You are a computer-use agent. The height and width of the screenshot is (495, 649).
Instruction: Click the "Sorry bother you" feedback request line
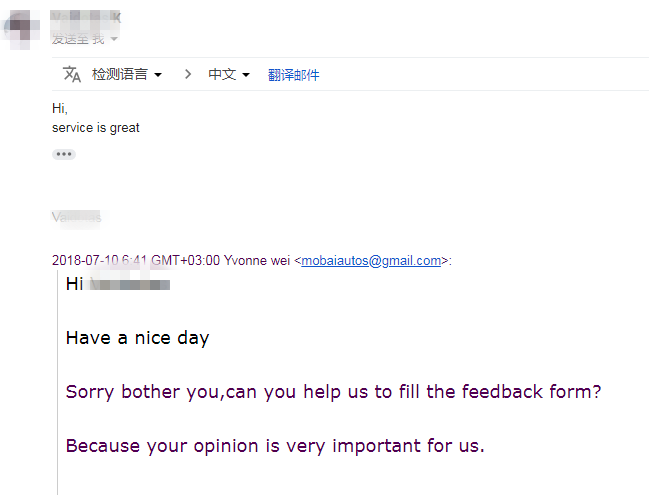pyautogui.click(x=333, y=392)
